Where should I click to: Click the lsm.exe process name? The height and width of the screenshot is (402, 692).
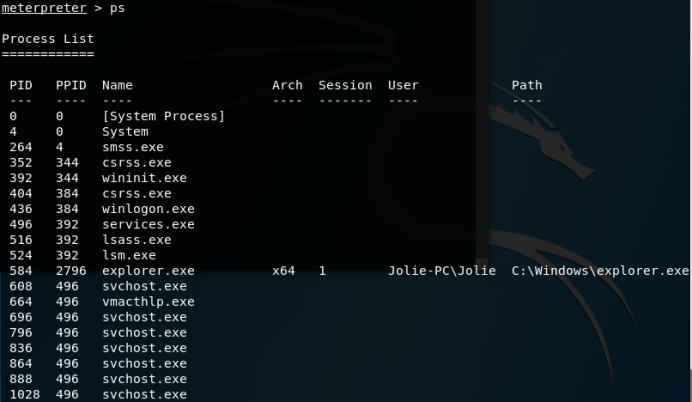[x=129, y=255]
